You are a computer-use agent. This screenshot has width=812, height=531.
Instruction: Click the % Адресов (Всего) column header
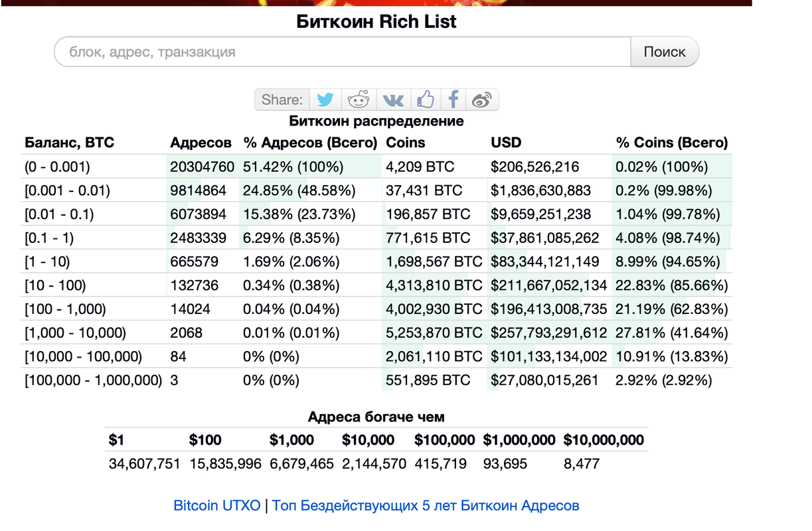tap(310, 143)
